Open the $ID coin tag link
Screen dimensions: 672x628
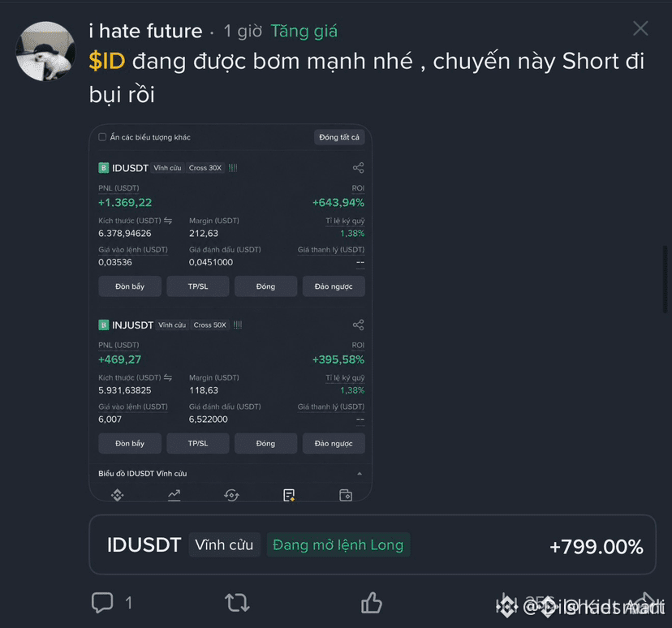107,61
